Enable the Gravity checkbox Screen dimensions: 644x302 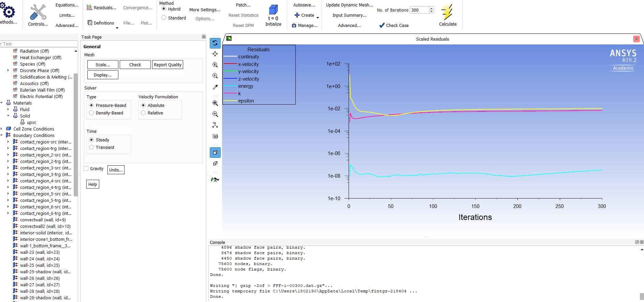[86, 168]
